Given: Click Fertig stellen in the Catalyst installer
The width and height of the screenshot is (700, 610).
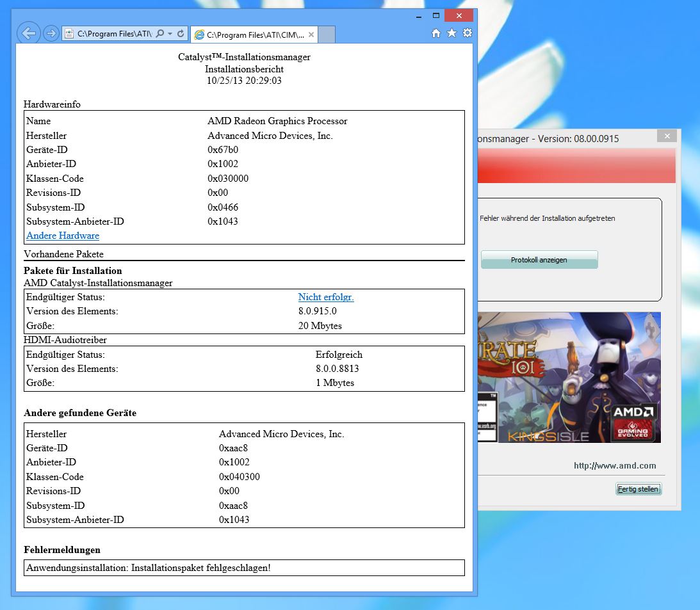Looking at the screenshot, I should coord(638,489).
